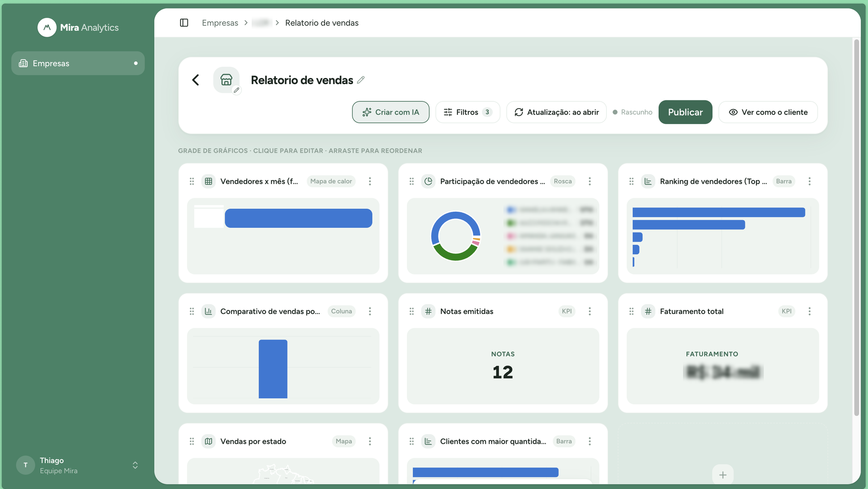Open Atualização: ao abrir setting

pyautogui.click(x=557, y=112)
